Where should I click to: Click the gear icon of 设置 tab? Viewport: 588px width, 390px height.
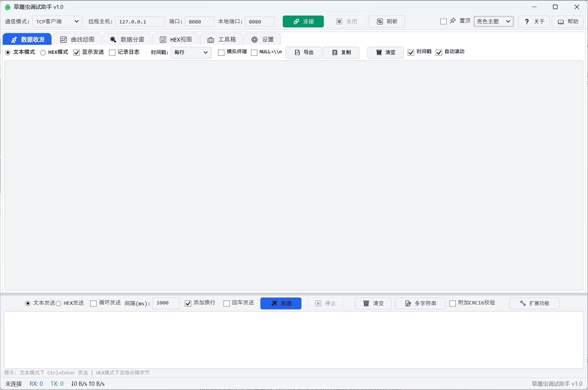[254, 40]
